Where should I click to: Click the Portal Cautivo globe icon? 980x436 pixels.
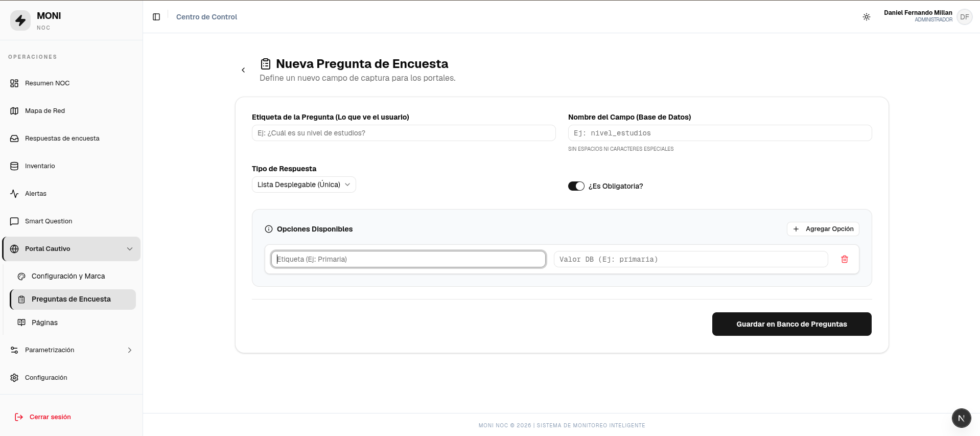point(14,249)
